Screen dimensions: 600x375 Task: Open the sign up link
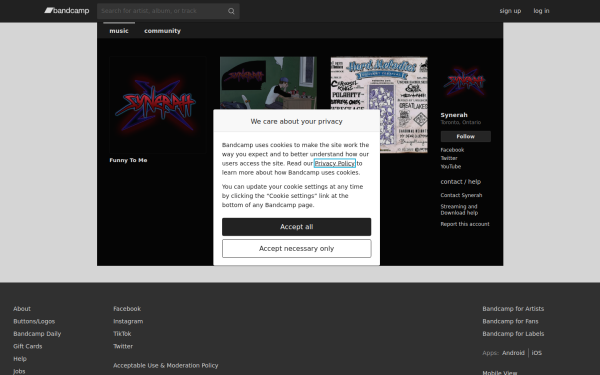coord(510,11)
